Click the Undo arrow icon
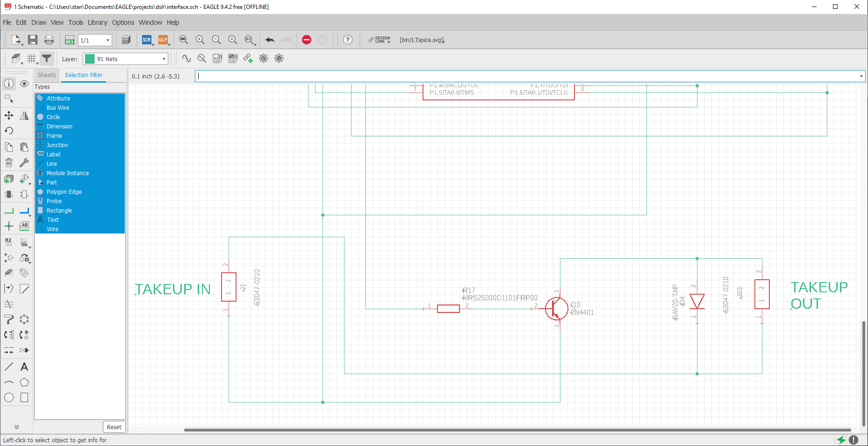 270,40
